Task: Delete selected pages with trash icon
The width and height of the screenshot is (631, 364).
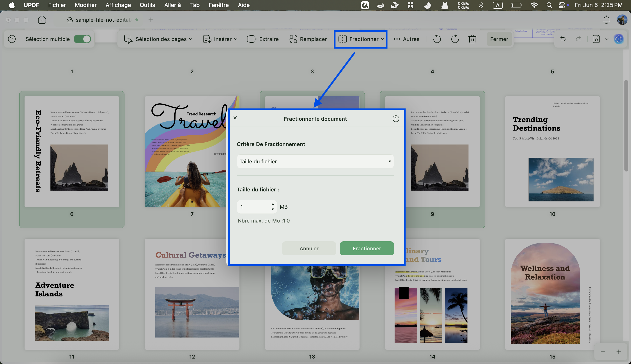Action: click(x=472, y=39)
